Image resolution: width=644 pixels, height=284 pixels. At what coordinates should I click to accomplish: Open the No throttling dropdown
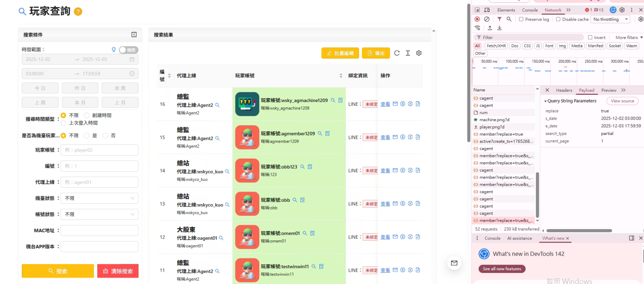[x=611, y=19]
